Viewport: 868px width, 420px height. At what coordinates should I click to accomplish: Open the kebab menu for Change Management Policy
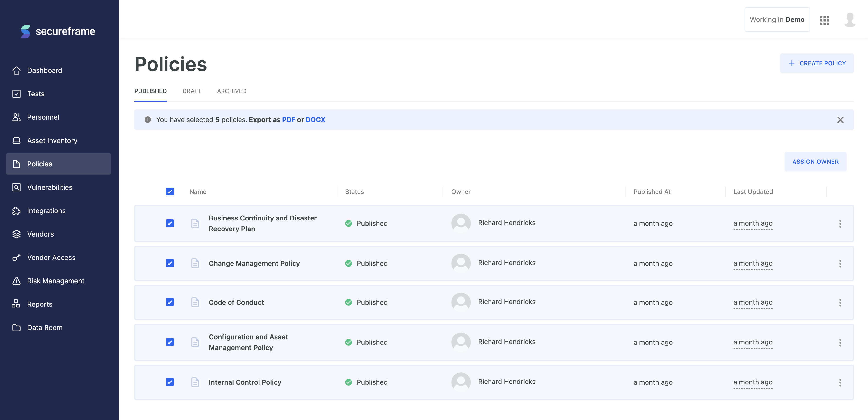point(840,263)
